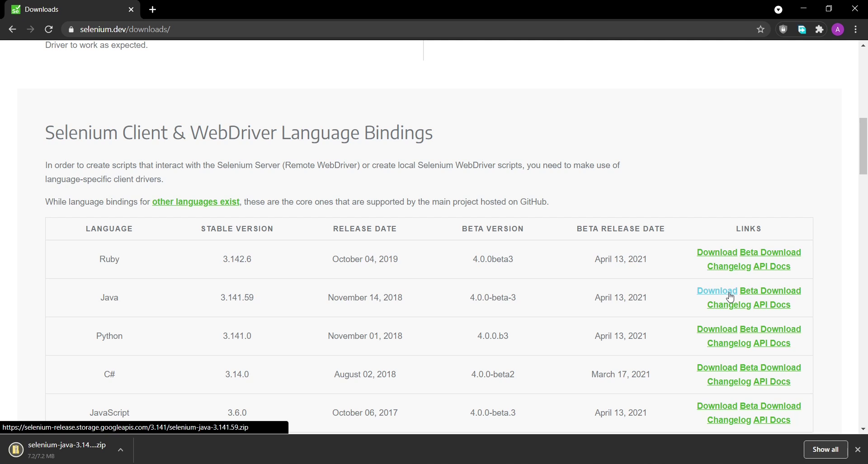Screen dimensions: 868x464
Task: Click the Python language cell
Action: click(109, 336)
